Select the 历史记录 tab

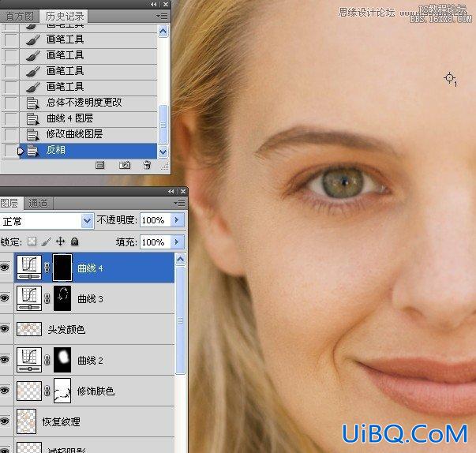pos(65,16)
